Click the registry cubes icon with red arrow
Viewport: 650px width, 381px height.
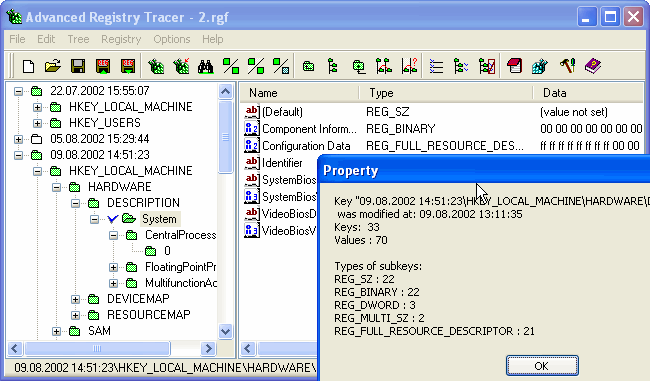[x=181, y=66]
